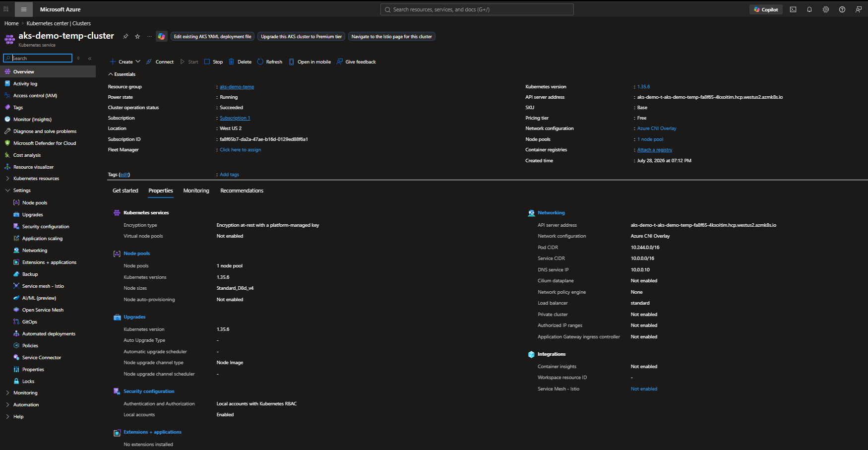Open Service Connector in the sidebar
The height and width of the screenshot is (450, 868).
click(x=42, y=358)
